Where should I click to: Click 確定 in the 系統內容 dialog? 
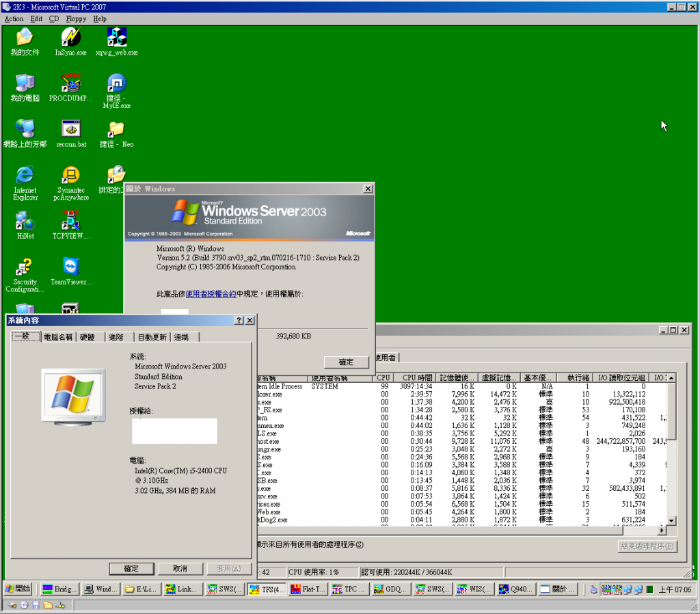(131, 568)
